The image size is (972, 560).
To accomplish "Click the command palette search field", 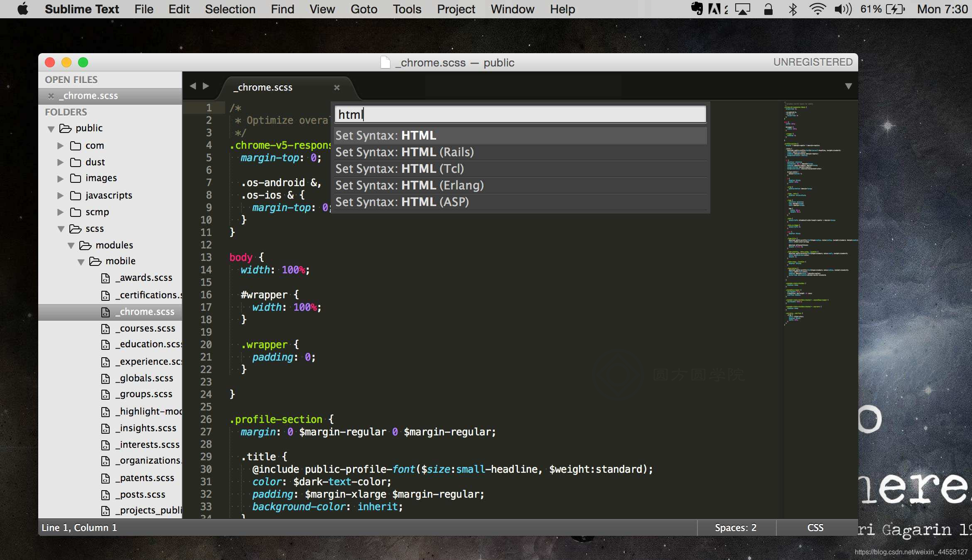I will pyautogui.click(x=520, y=114).
